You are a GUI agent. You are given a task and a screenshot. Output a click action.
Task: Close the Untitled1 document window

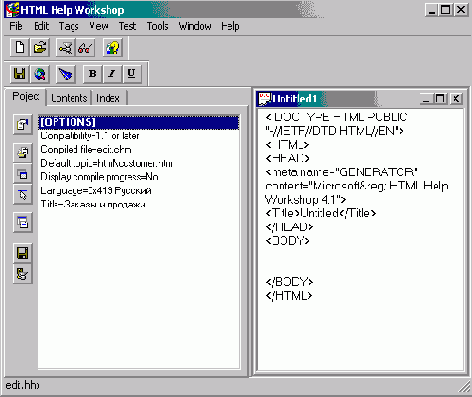click(x=456, y=99)
